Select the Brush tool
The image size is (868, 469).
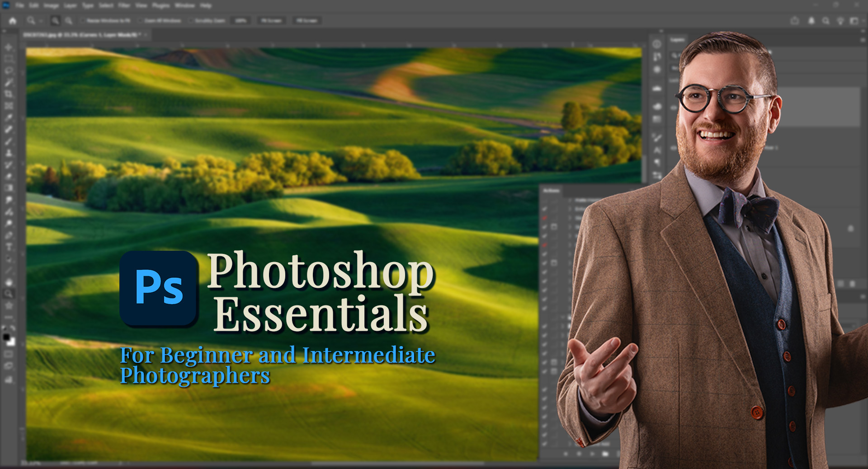[9, 141]
